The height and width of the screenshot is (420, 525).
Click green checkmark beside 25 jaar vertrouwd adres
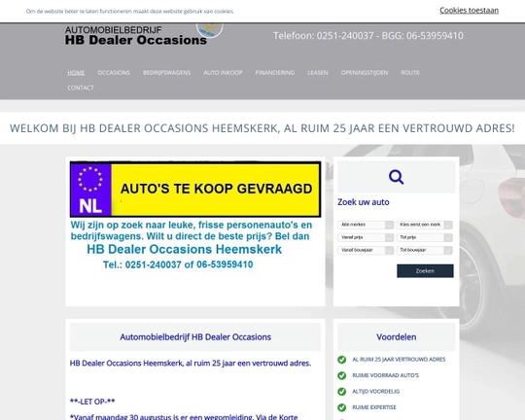pos(341,360)
